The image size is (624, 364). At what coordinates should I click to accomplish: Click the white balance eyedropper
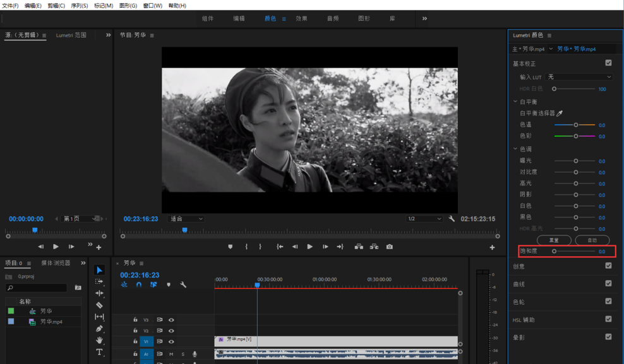[x=560, y=114]
